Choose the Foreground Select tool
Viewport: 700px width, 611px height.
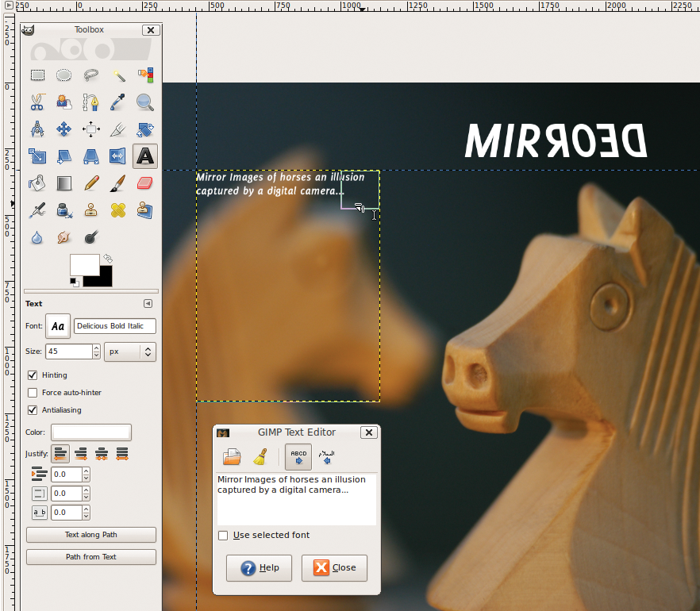point(63,102)
